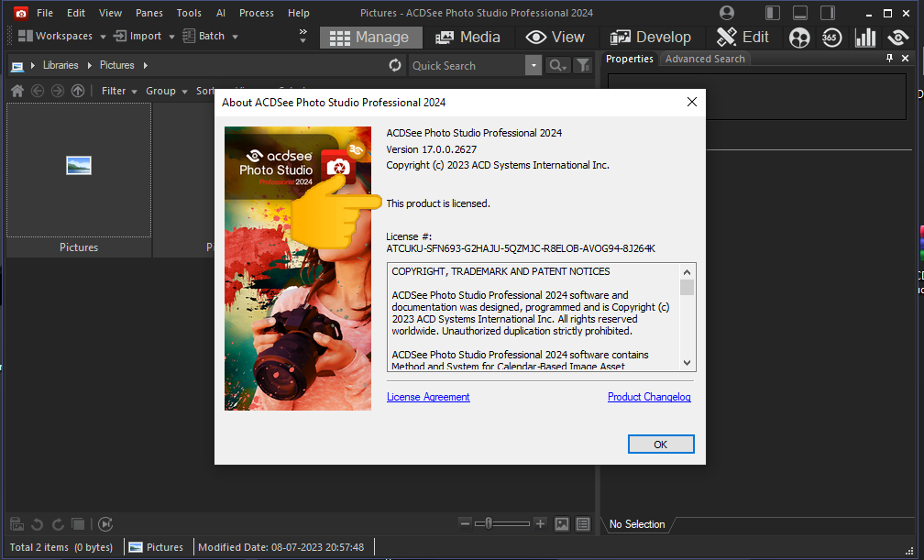
Task: Open the 365 mode icon
Action: pyautogui.click(x=831, y=38)
